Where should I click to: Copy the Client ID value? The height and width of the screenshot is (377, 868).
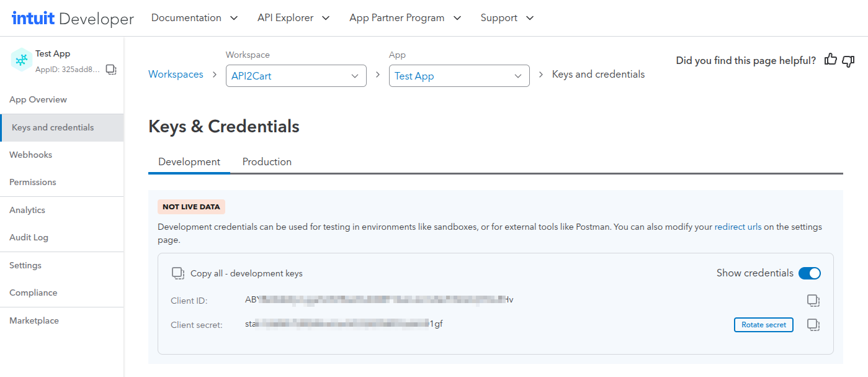(x=813, y=301)
